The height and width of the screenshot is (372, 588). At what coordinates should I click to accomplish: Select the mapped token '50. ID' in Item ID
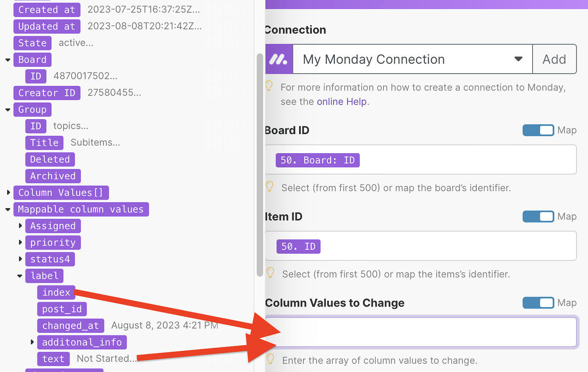tap(298, 246)
